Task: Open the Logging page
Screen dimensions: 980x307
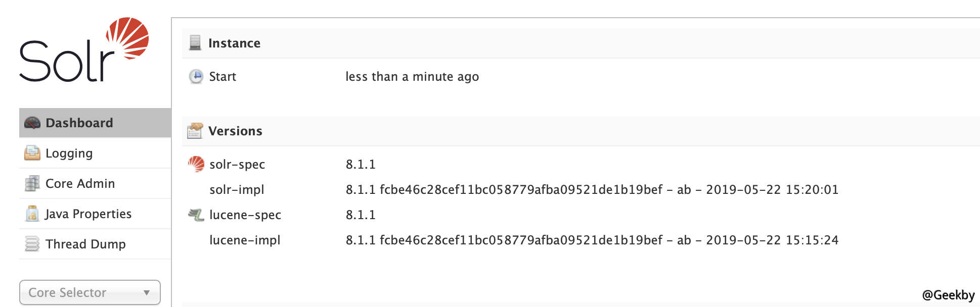Action: 69,153
